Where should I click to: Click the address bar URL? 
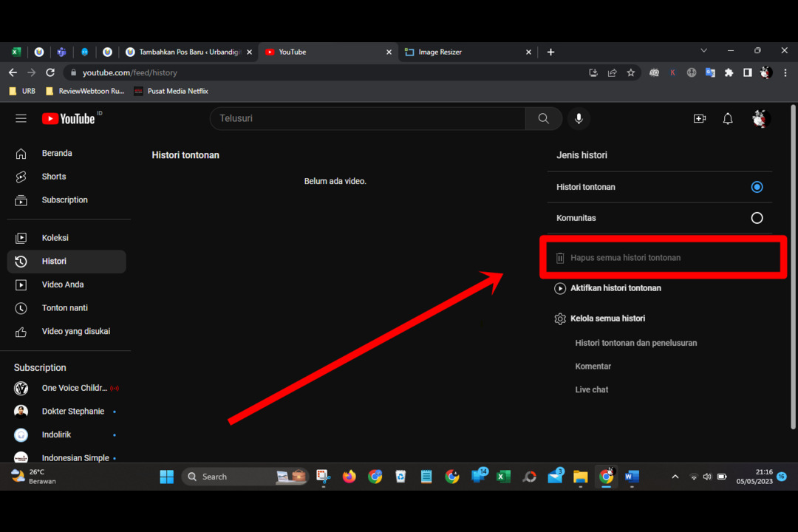tap(130, 73)
